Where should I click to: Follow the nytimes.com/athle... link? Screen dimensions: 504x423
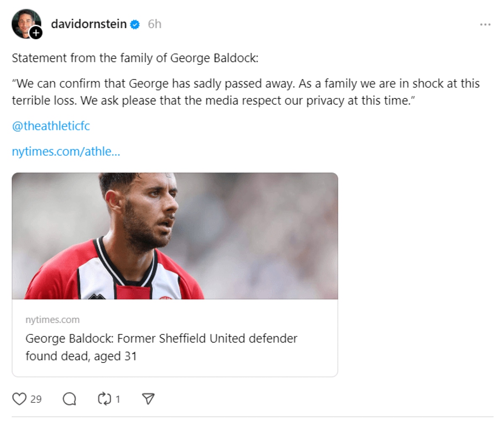tap(66, 151)
